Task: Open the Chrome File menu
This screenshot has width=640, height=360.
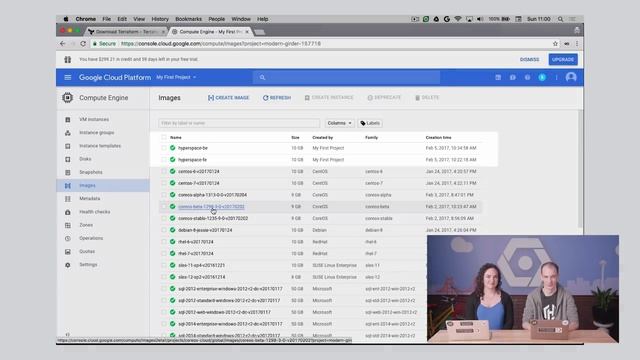Action: 107,19
